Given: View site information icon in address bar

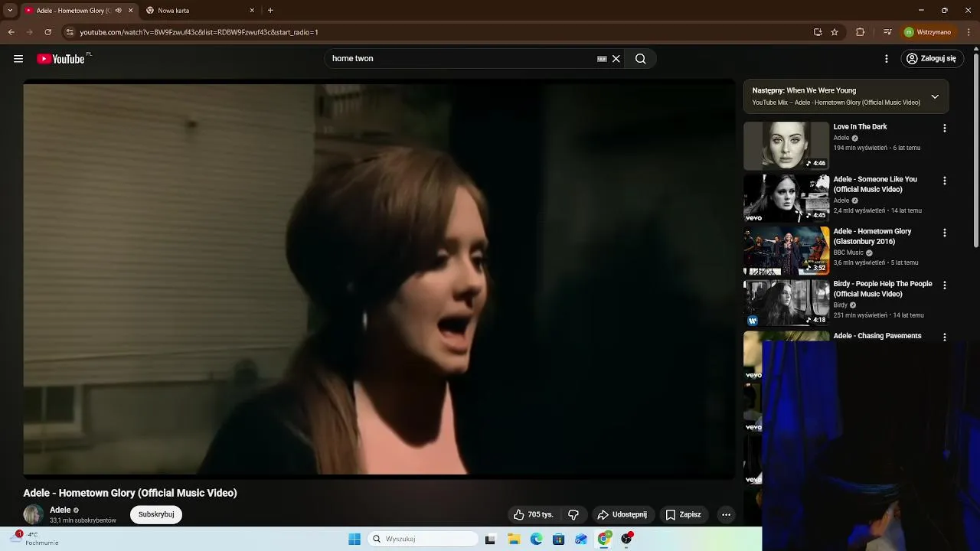Looking at the screenshot, I should [x=70, y=32].
